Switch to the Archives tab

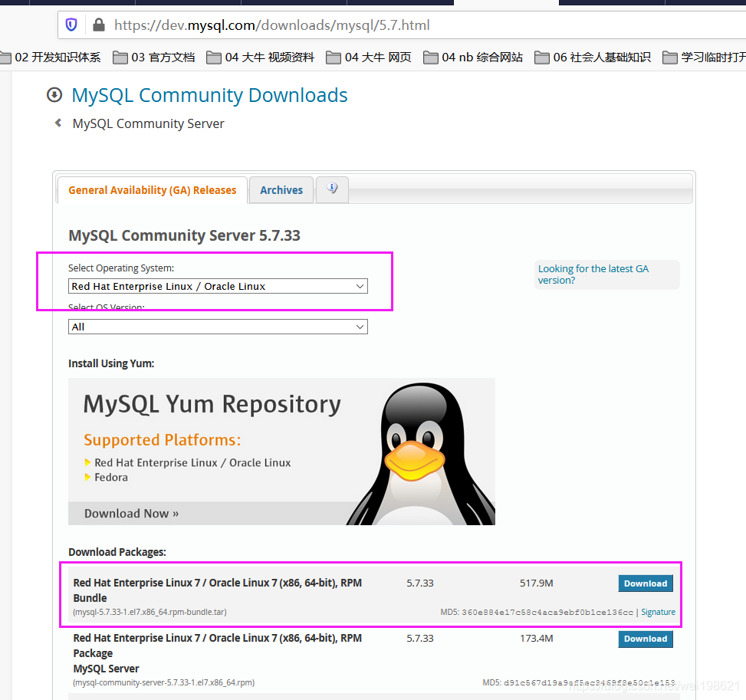point(281,190)
